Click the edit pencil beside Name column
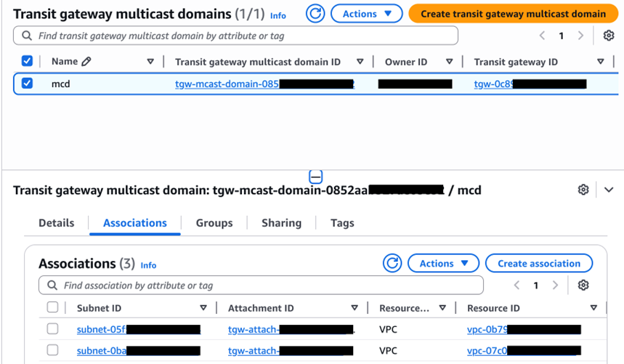Viewport: 624px width, 364px height. click(x=86, y=62)
